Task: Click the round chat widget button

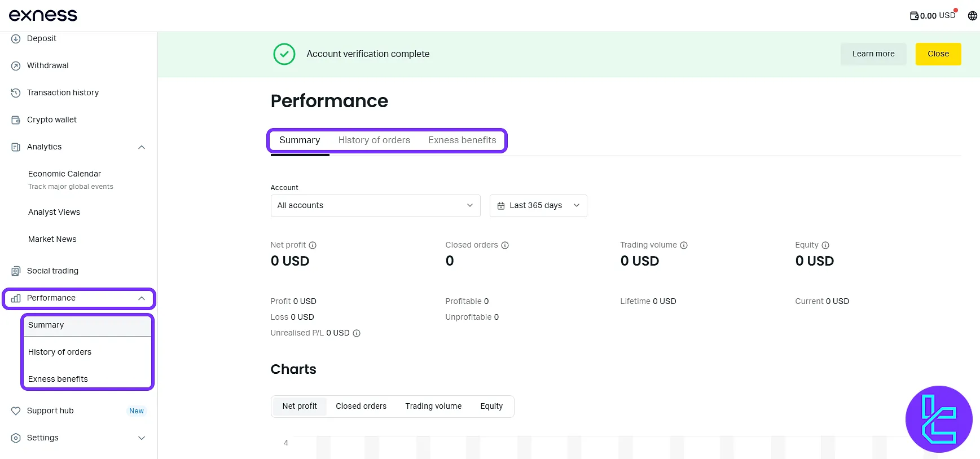Action: tap(939, 419)
